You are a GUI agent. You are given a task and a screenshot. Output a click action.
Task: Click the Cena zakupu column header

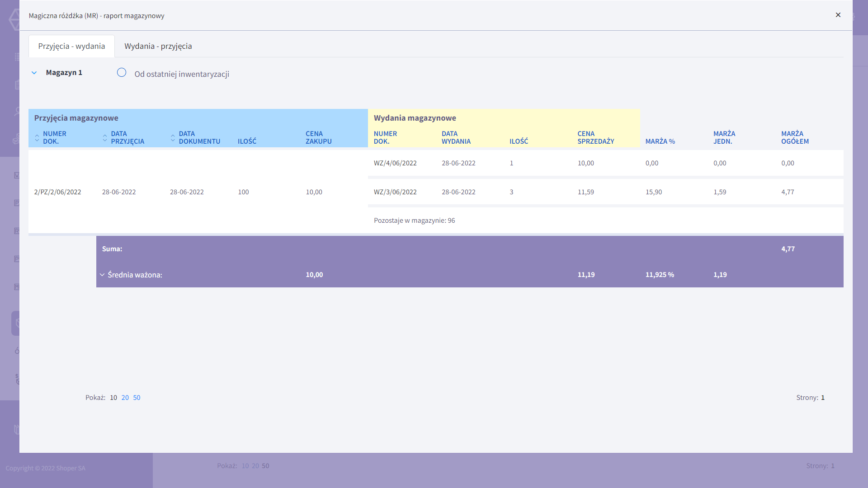[x=318, y=137]
